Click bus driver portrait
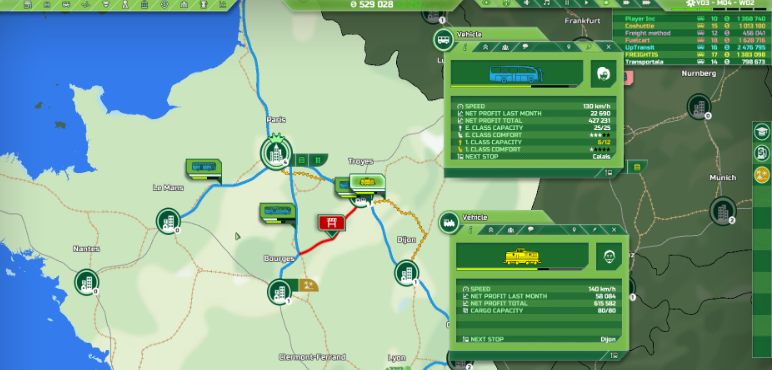772x370 pixels. (603, 74)
